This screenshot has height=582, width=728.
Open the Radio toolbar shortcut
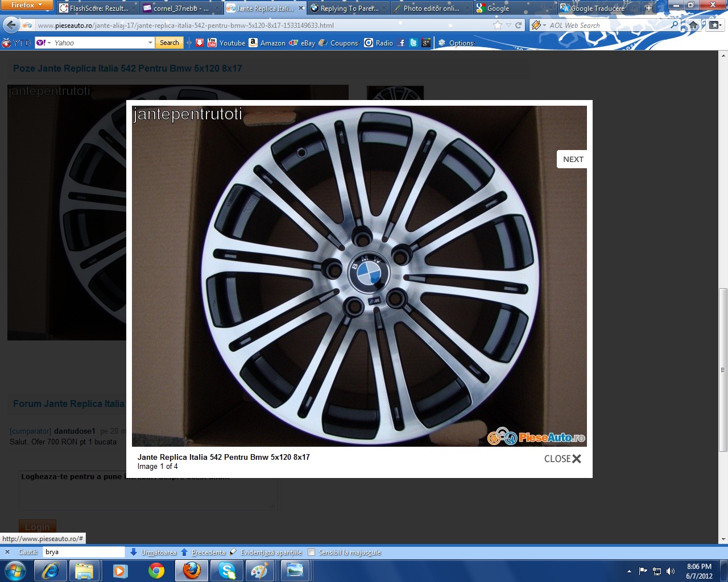click(379, 43)
